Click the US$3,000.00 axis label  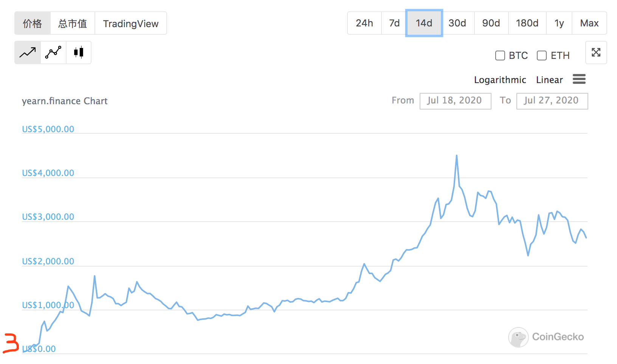pyautogui.click(x=48, y=217)
